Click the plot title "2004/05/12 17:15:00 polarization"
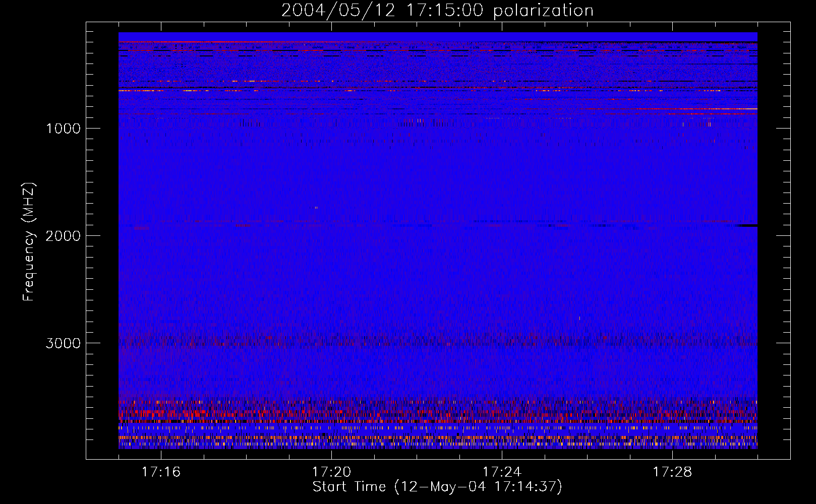Image resolution: width=816 pixels, height=504 pixels. (437, 11)
